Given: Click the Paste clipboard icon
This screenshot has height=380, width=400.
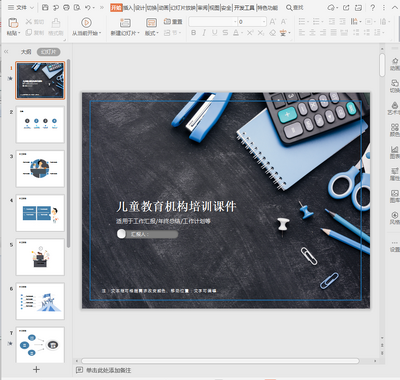Looking at the screenshot, I should pyautogui.click(x=13, y=23).
